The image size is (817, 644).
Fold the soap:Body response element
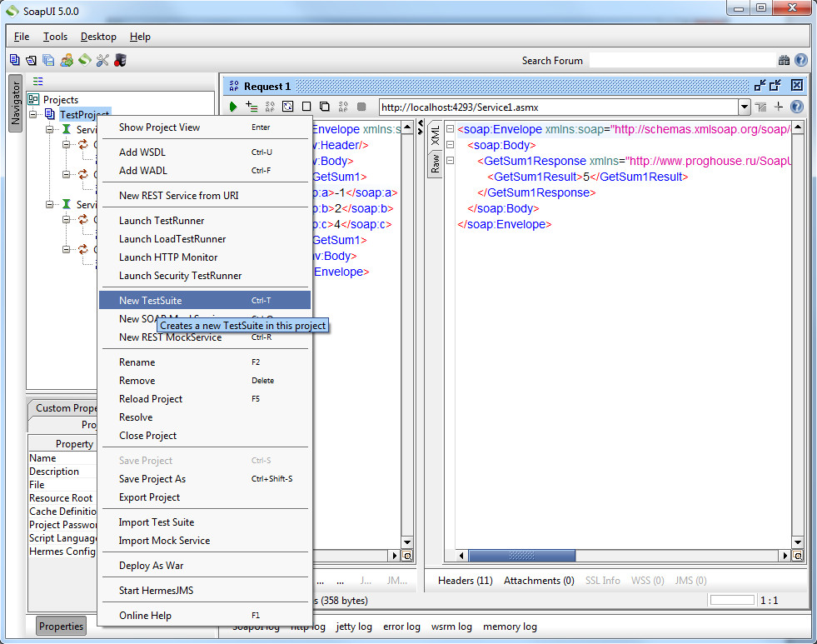click(451, 145)
